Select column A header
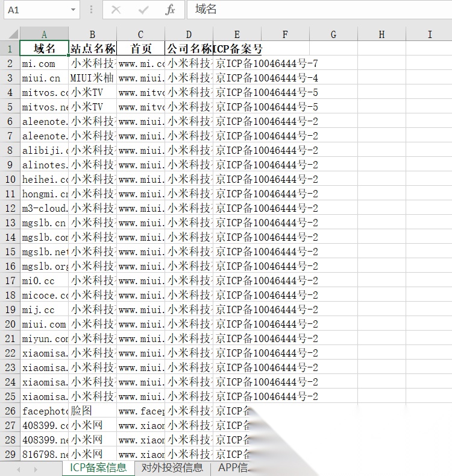This screenshot has width=452, height=476. [44, 34]
